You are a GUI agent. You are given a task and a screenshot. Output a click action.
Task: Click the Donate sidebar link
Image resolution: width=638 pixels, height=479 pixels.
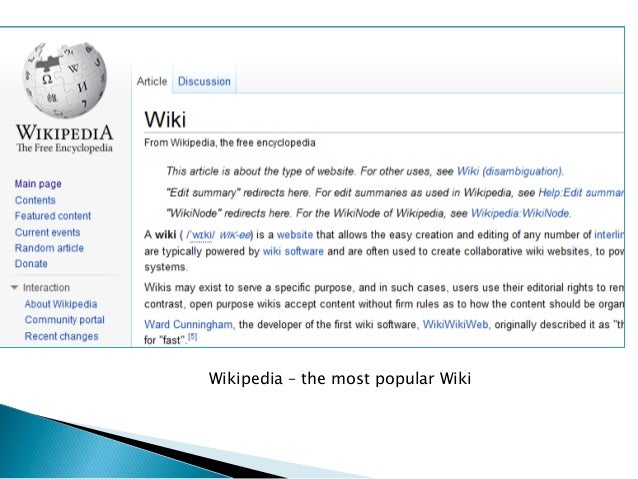pos(31,264)
